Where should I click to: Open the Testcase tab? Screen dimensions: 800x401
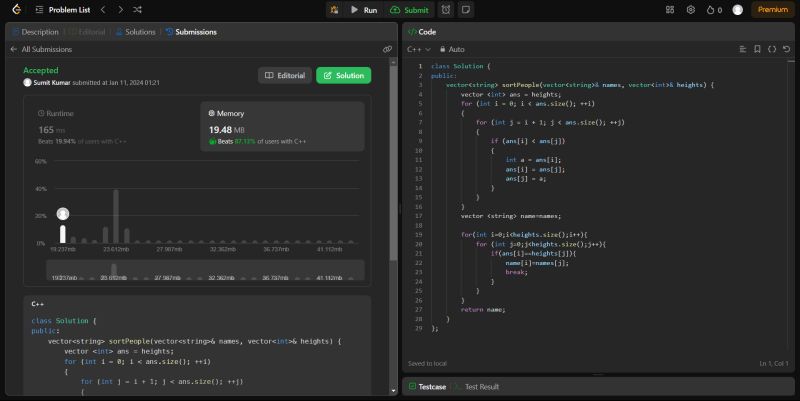[x=428, y=387]
